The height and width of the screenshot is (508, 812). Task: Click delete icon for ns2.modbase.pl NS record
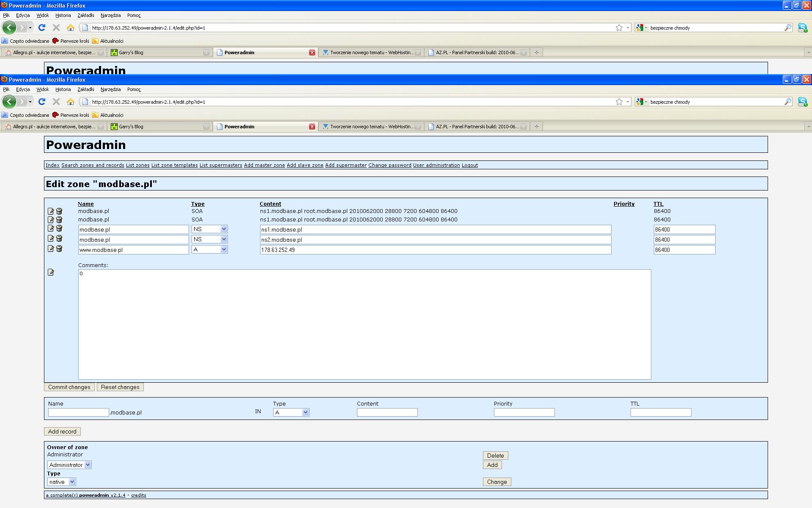pyautogui.click(x=59, y=239)
